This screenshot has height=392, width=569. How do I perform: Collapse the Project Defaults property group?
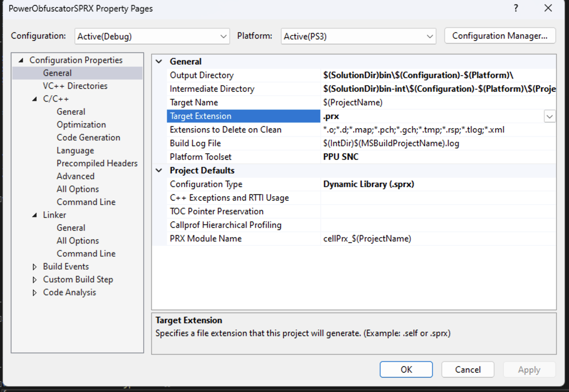pos(159,171)
